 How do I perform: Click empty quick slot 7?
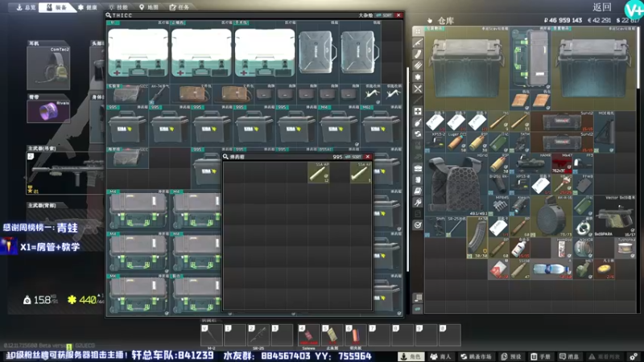coord(378,335)
